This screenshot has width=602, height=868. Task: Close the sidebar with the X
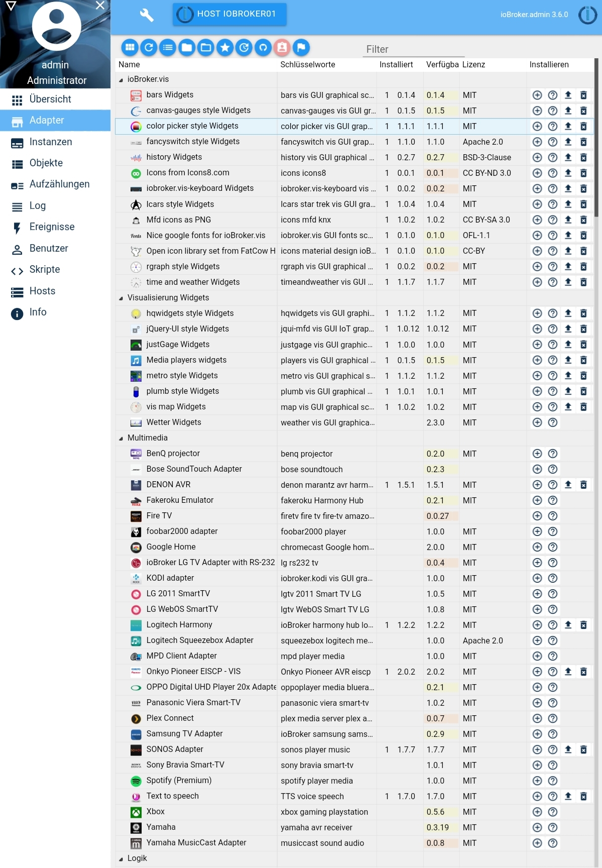(x=100, y=6)
